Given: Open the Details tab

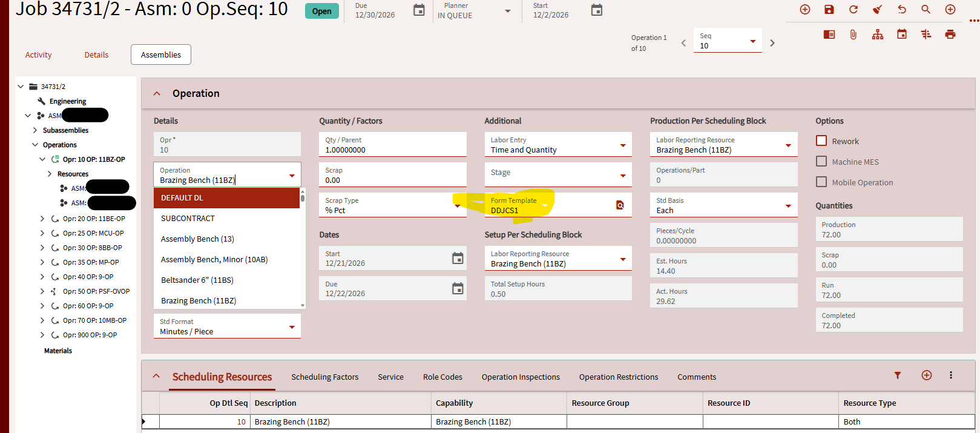Looking at the screenshot, I should 96,55.
